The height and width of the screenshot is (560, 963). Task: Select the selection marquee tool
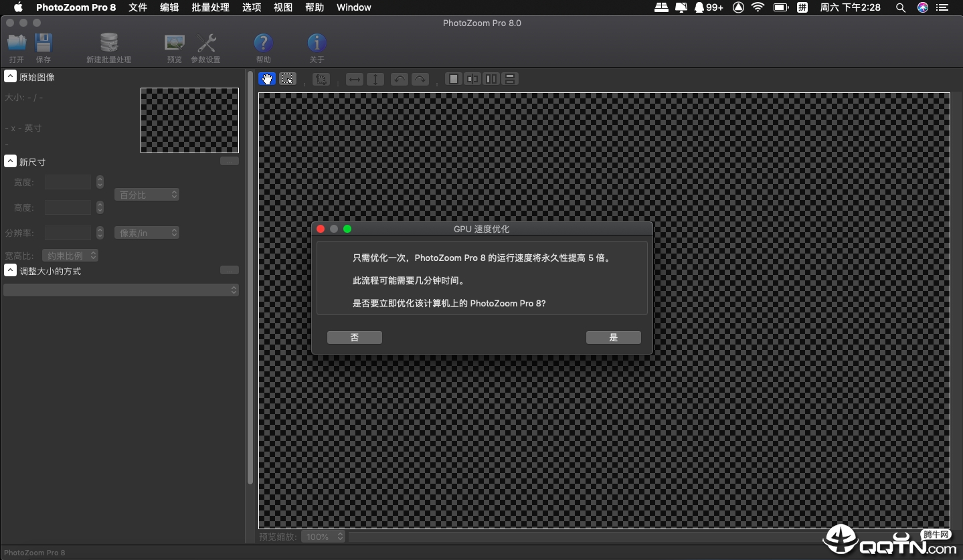click(x=288, y=79)
